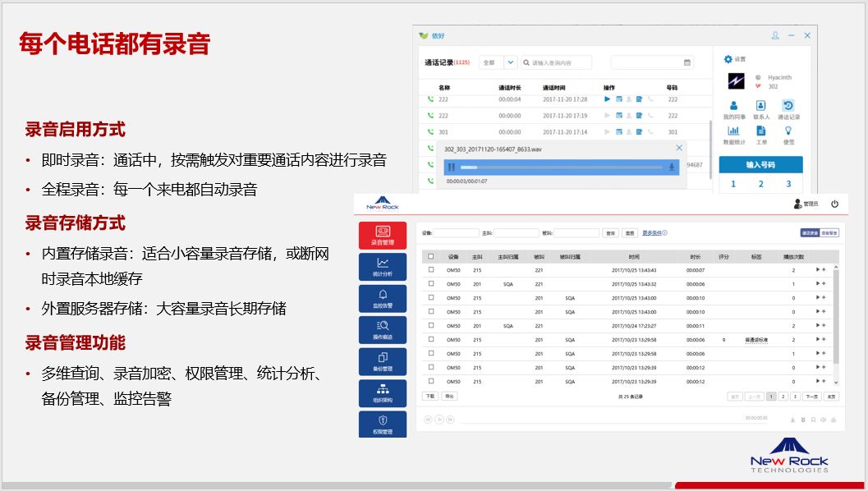
Task: Open 联系人 contacts icon
Action: coord(760,108)
